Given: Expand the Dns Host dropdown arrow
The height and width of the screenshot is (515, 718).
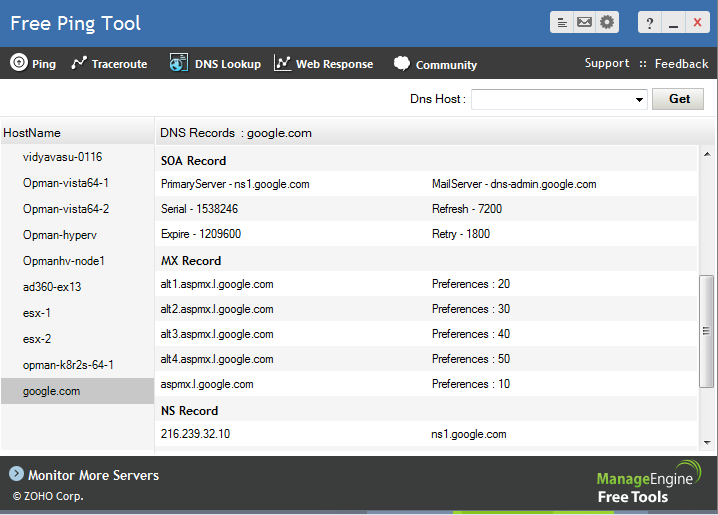Looking at the screenshot, I should 640,100.
